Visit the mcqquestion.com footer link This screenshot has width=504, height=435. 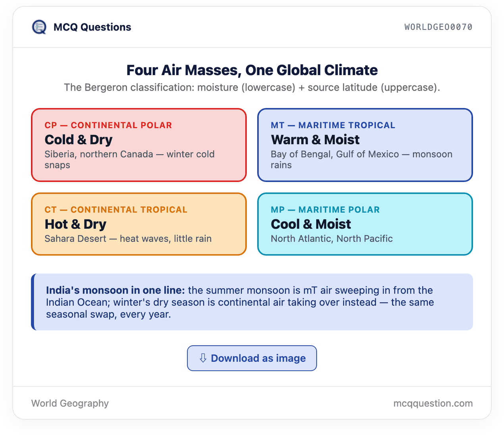click(x=433, y=403)
